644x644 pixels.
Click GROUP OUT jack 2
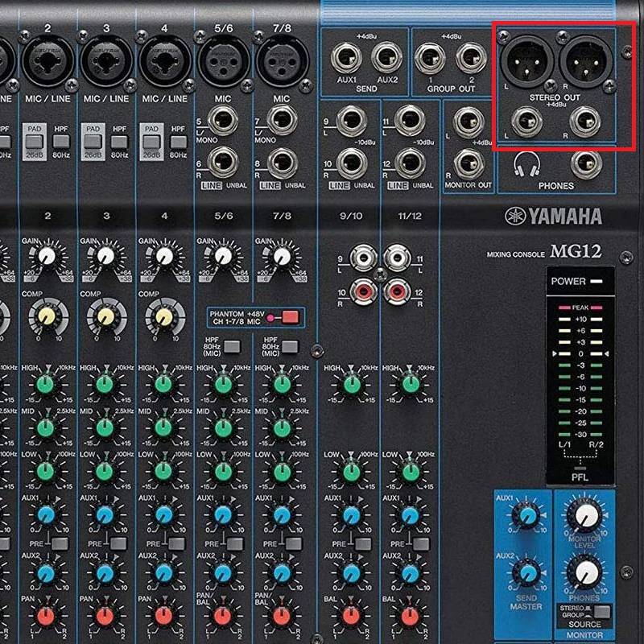pyautogui.click(x=471, y=57)
